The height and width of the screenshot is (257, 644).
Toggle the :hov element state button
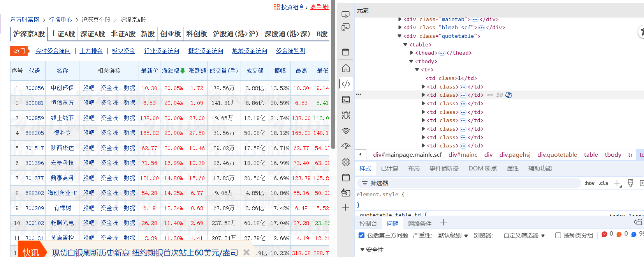coord(589,183)
